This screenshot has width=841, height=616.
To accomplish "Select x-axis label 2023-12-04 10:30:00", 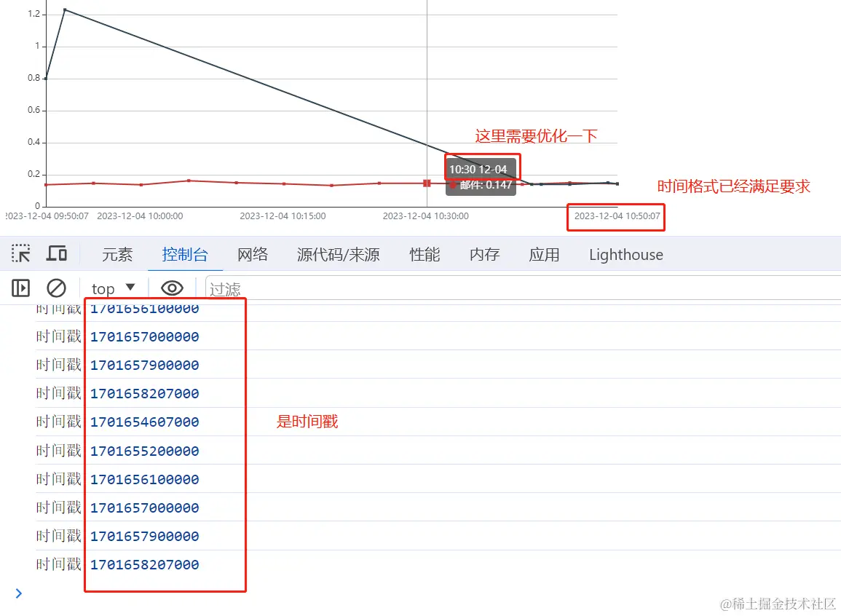I will (x=425, y=216).
